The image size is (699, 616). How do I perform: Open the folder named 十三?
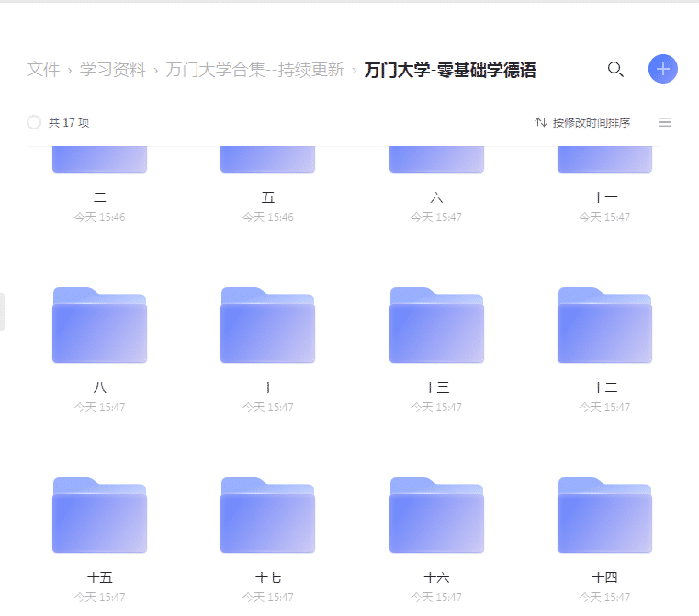[x=436, y=326]
